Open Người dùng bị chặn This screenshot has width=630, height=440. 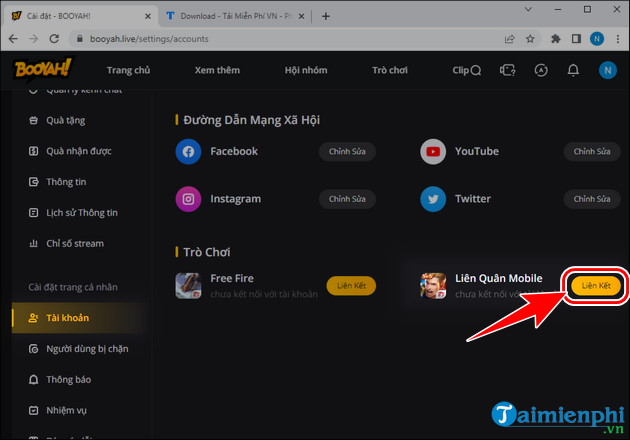78,349
